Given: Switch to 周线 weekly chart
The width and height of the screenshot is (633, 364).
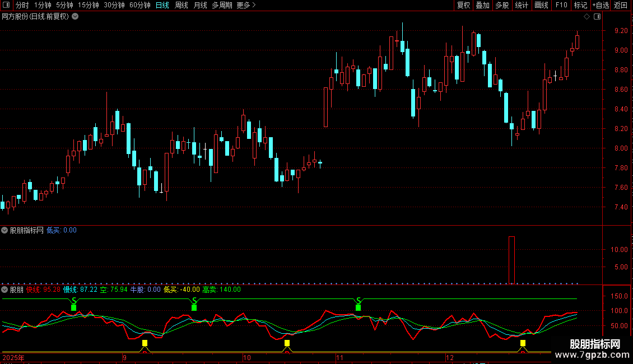Looking at the screenshot, I should pos(181,5).
